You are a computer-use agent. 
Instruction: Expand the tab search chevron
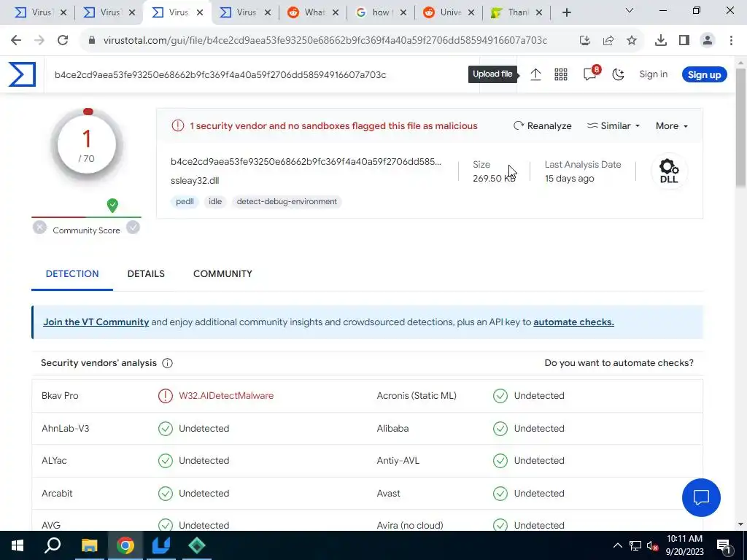[x=630, y=10]
